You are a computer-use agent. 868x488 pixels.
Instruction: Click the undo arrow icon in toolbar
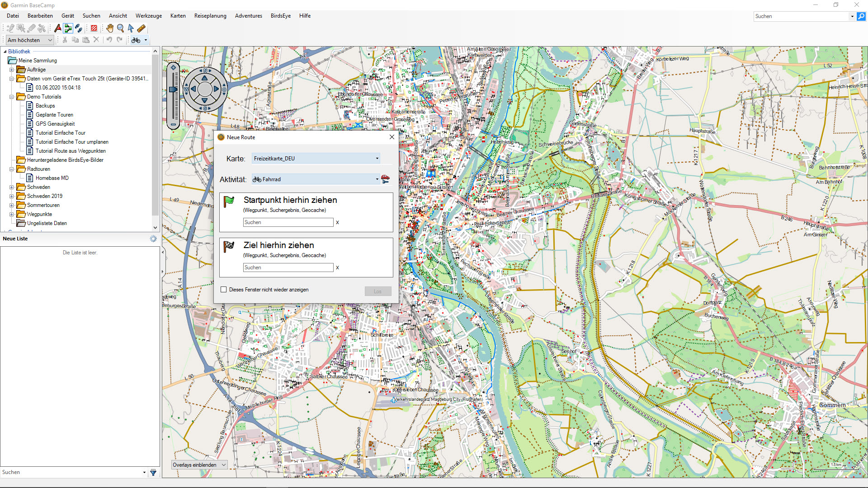click(109, 40)
